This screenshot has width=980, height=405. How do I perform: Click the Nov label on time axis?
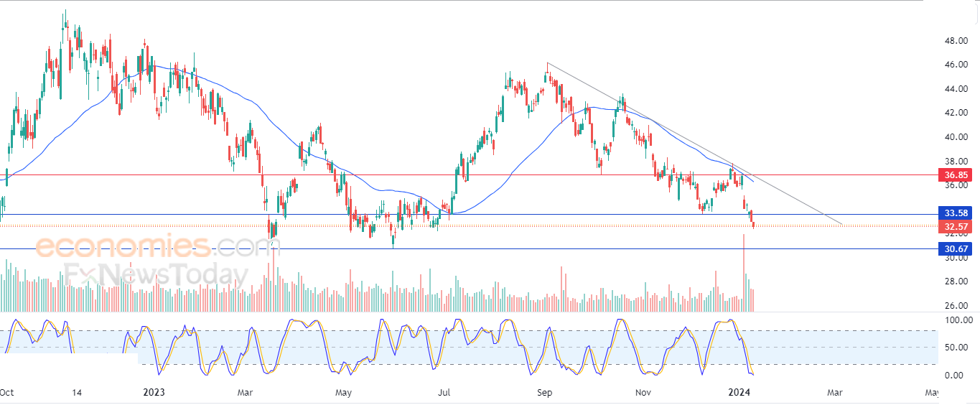[642, 393]
